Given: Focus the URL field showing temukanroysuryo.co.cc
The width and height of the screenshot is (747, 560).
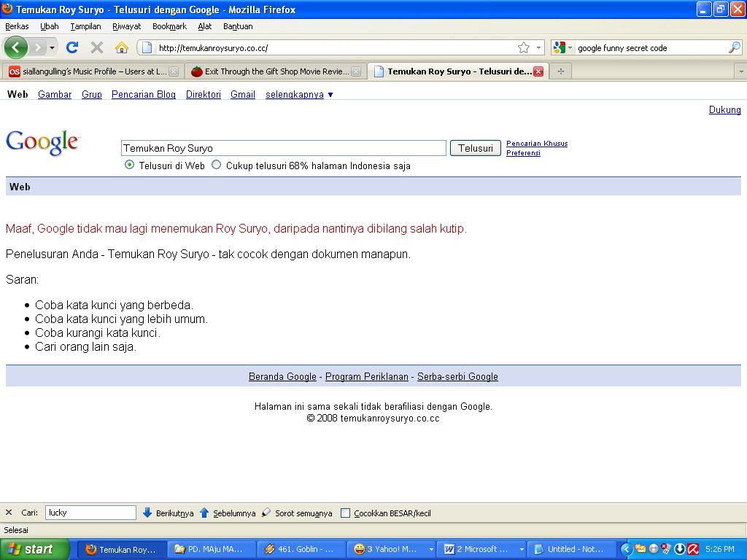Looking at the screenshot, I should (333, 47).
